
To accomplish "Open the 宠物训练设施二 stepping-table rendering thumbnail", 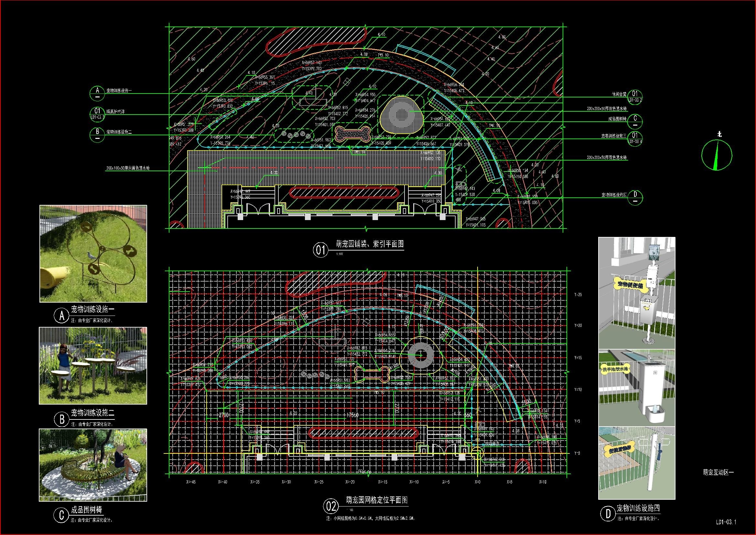I will (93, 365).
